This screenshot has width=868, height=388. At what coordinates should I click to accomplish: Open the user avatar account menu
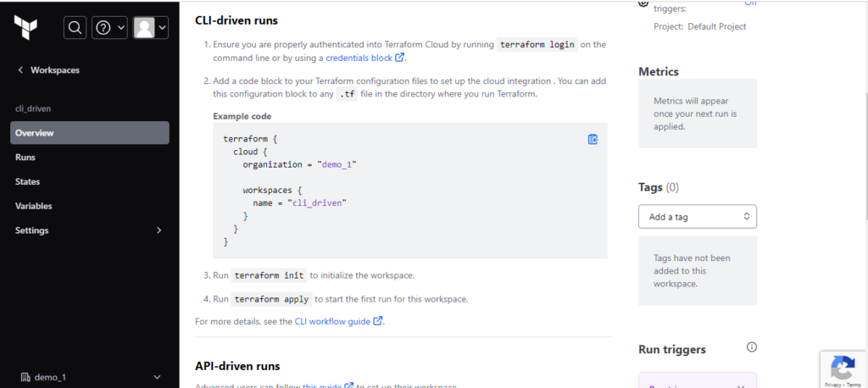[151, 28]
